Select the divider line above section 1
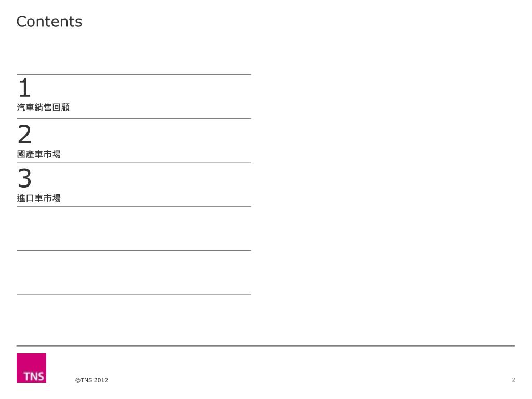The image size is (532, 399). 134,75
